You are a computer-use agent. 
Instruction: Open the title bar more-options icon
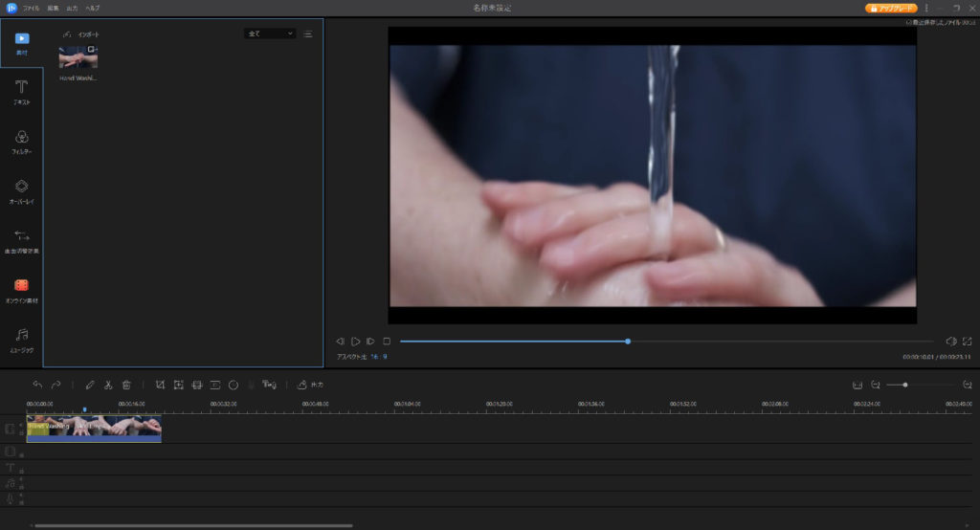click(x=926, y=8)
